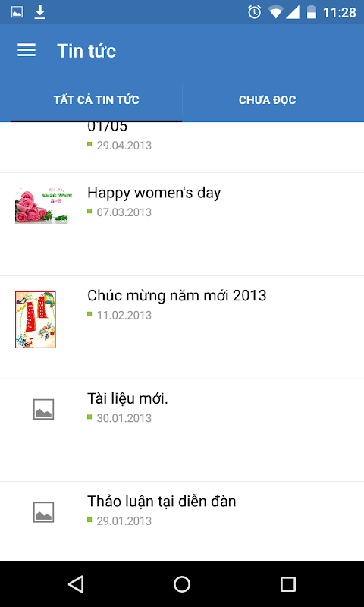Switch to the CHƯA ĐỌC tab

267,100
